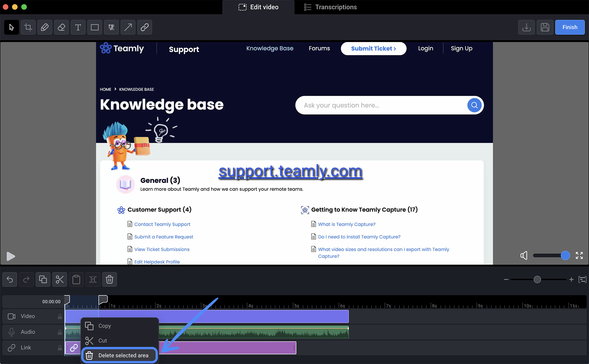589x364 pixels.
Task: Open Contact Teamly Support article
Action: [x=162, y=224]
